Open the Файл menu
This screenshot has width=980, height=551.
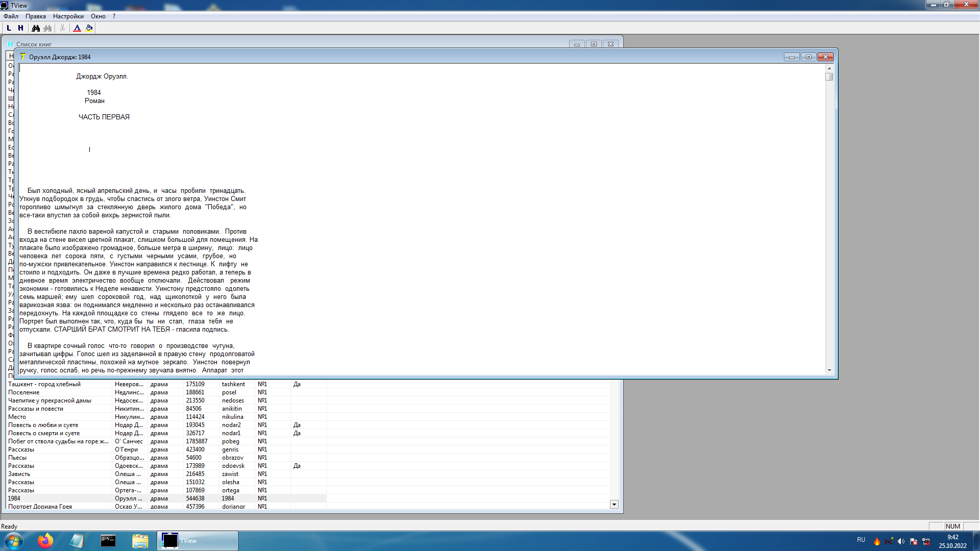11,16
